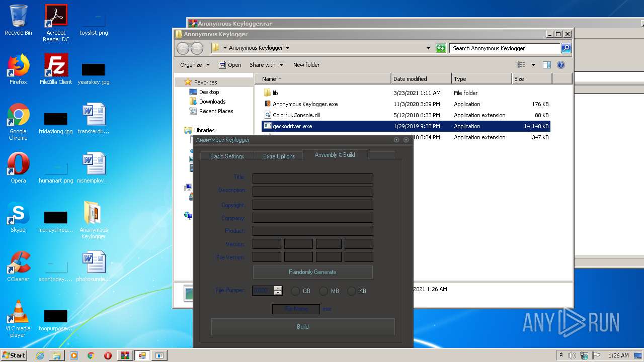Click New folder in Explorer toolbar
The height and width of the screenshot is (362, 644).
coord(306,65)
